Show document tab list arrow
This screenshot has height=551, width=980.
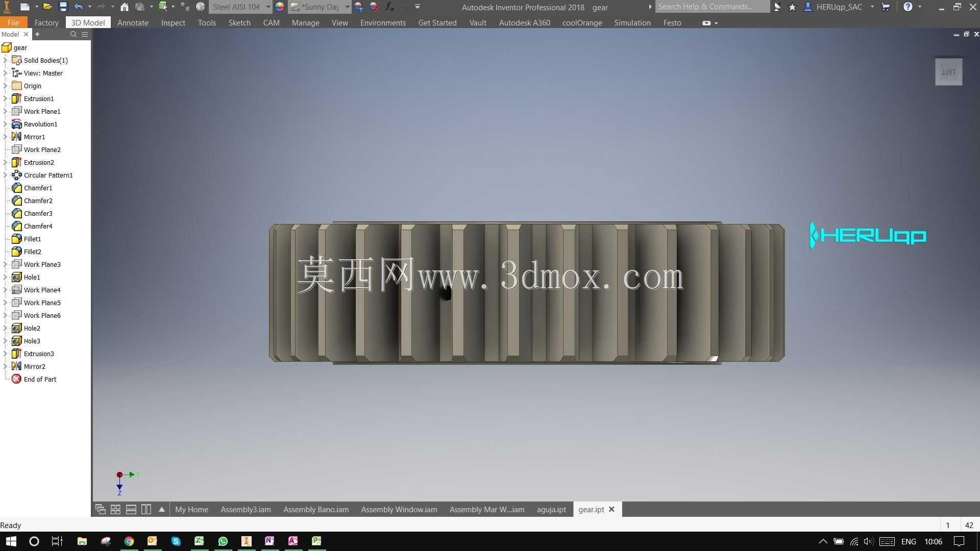click(x=161, y=509)
